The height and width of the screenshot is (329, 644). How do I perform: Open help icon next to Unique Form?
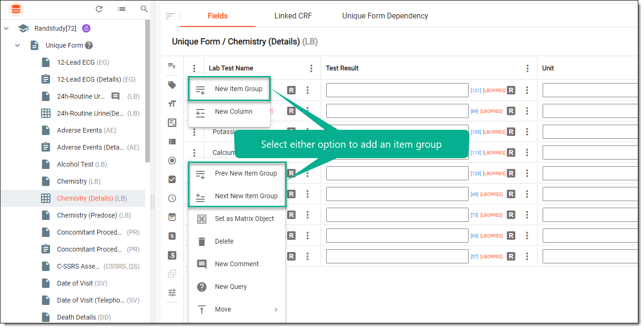[x=89, y=45]
